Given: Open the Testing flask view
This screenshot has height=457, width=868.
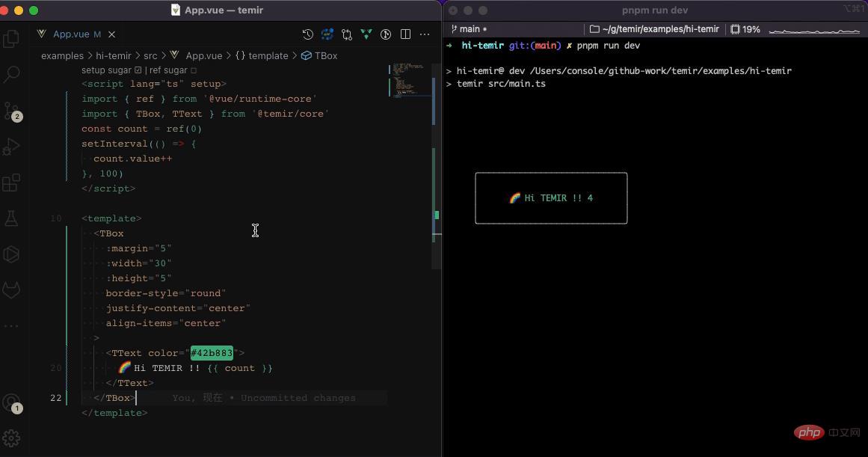Looking at the screenshot, I should (11, 218).
